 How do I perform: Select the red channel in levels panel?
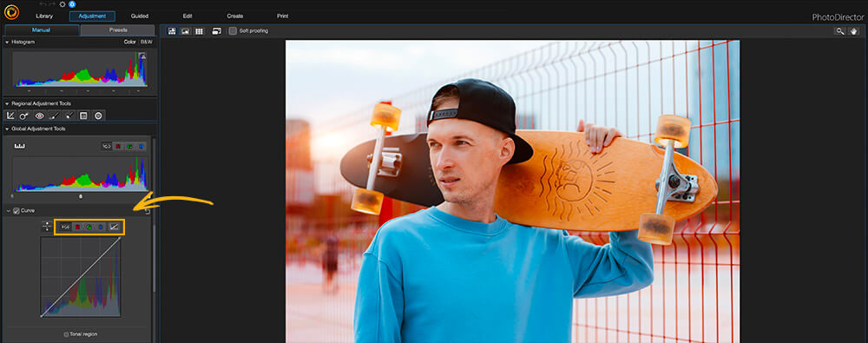point(118,147)
